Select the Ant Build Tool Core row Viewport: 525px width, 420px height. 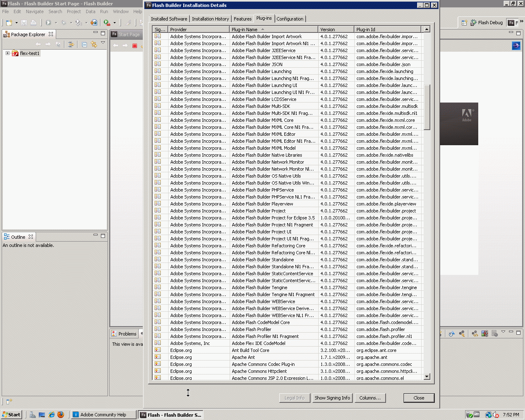point(288,350)
